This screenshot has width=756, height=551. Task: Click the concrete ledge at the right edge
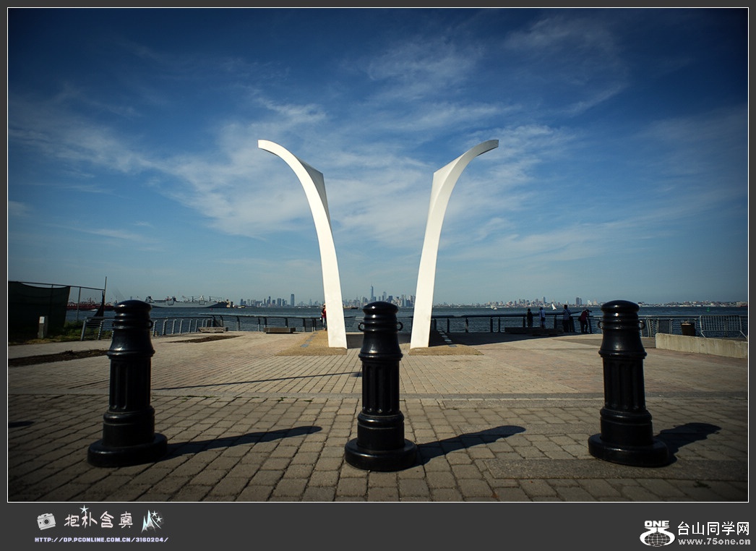pyautogui.click(x=700, y=345)
